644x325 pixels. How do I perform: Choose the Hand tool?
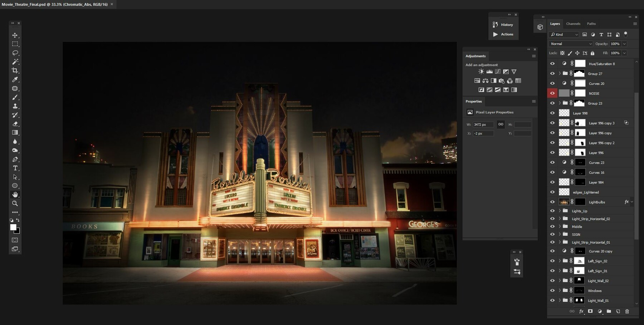pos(15,194)
